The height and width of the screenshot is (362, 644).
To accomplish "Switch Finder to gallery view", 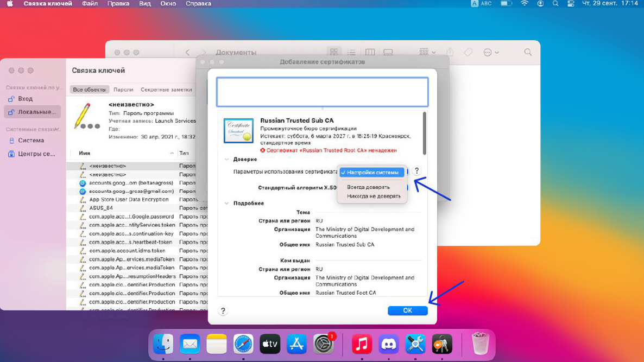I will pyautogui.click(x=388, y=52).
